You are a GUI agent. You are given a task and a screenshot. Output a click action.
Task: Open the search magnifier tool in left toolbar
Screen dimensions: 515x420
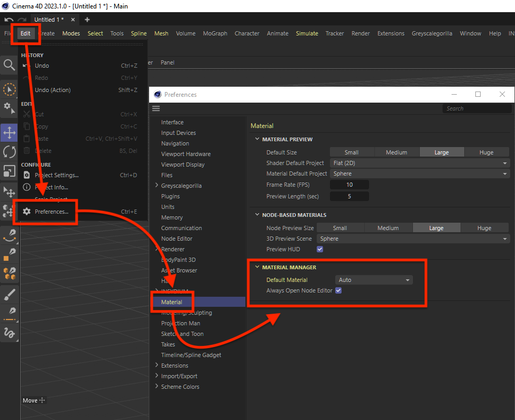tap(9, 65)
